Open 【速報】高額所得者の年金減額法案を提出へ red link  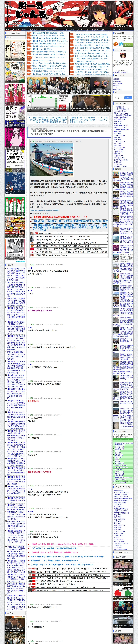click(x=61, y=217)
